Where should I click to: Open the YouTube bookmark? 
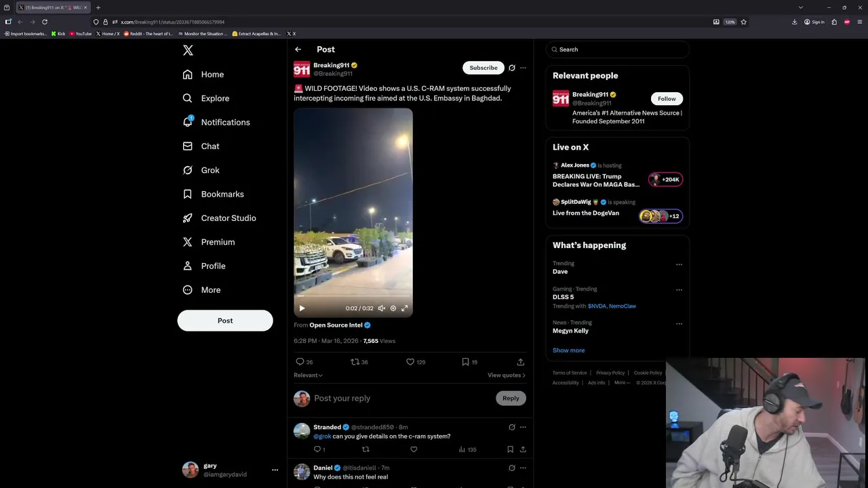coord(81,33)
